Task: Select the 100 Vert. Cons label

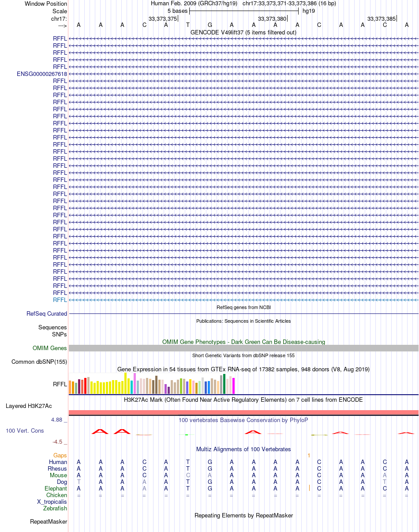Action: point(25,430)
